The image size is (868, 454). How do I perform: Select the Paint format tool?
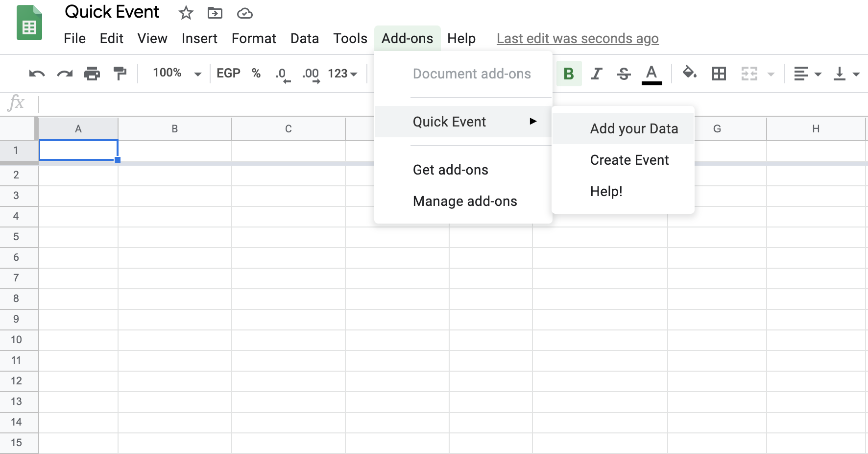120,74
